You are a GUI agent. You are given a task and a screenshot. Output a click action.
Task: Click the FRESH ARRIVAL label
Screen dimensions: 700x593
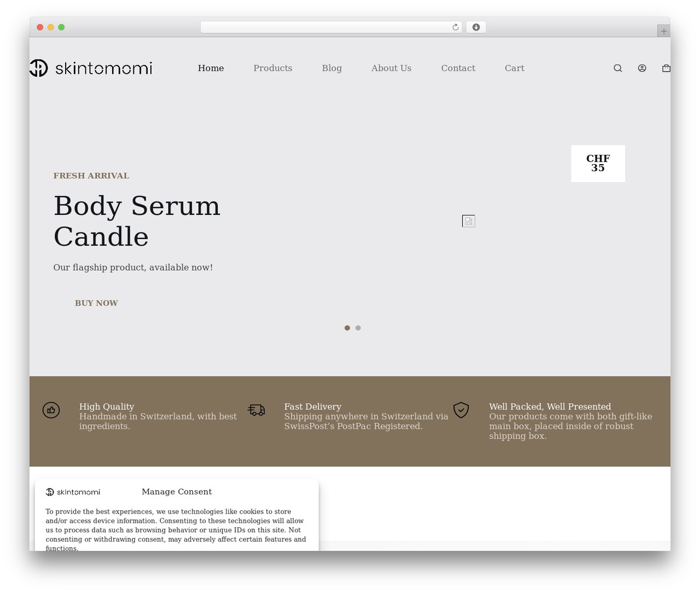tap(91, 176)
